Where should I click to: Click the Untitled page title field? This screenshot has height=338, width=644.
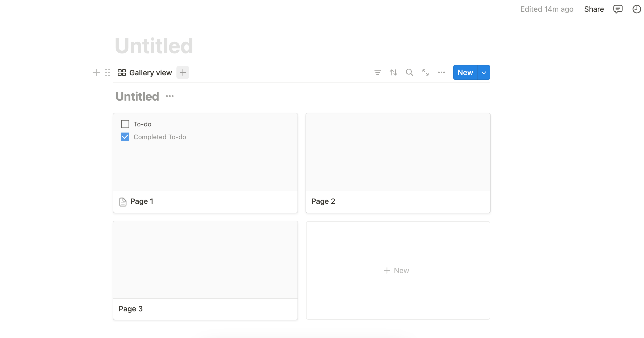point(154,46)
